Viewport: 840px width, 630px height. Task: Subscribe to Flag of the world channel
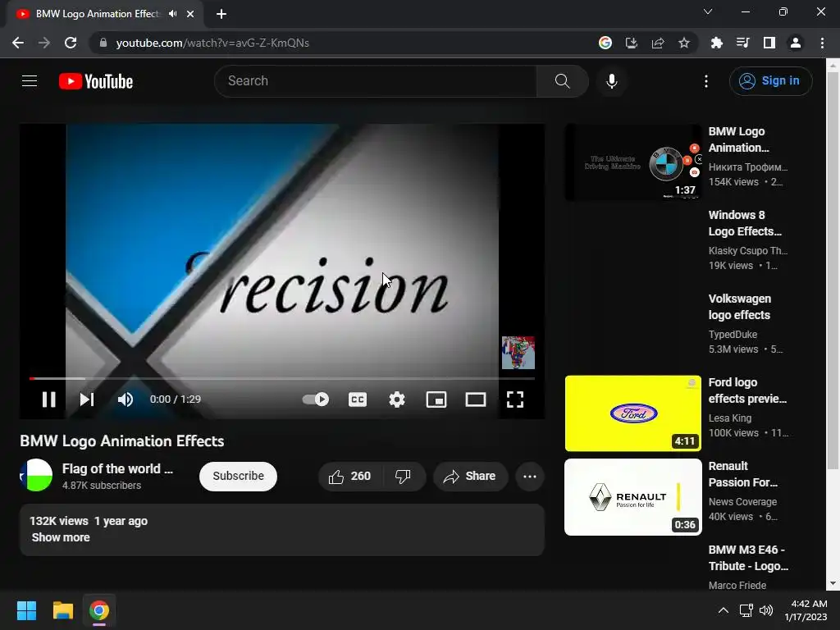click(238, 477)
